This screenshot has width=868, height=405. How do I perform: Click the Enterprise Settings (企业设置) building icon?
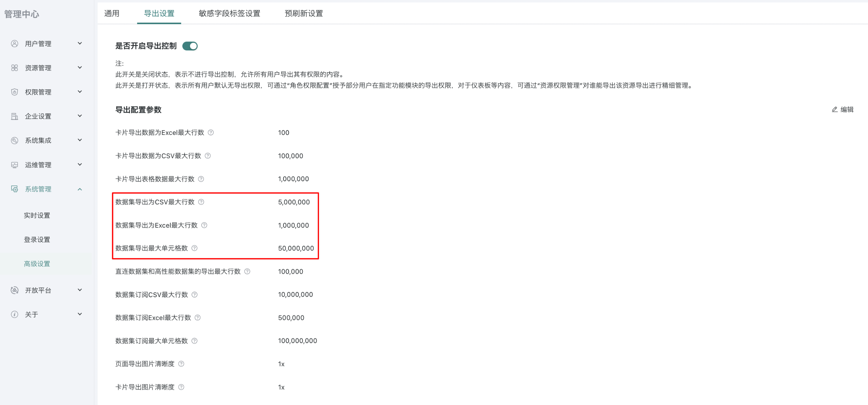pos(14,116)
